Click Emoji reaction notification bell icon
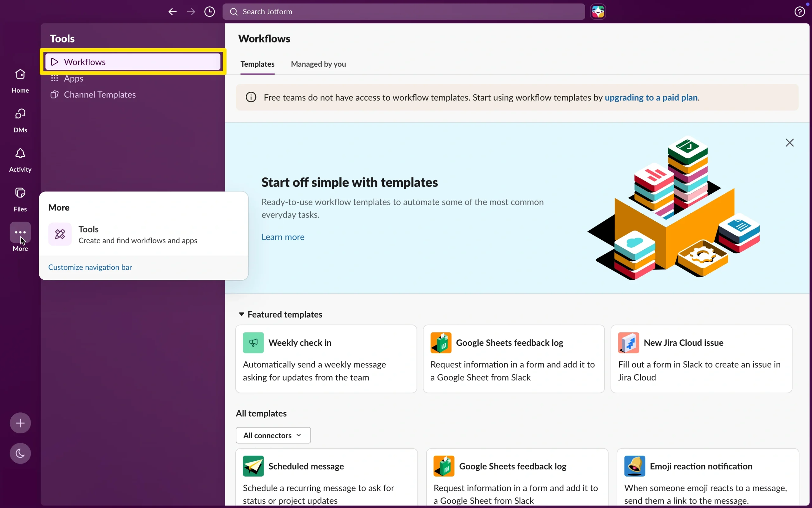Image resolution: width=812 pixels, height=508 pixels. (x=634, y=466)
